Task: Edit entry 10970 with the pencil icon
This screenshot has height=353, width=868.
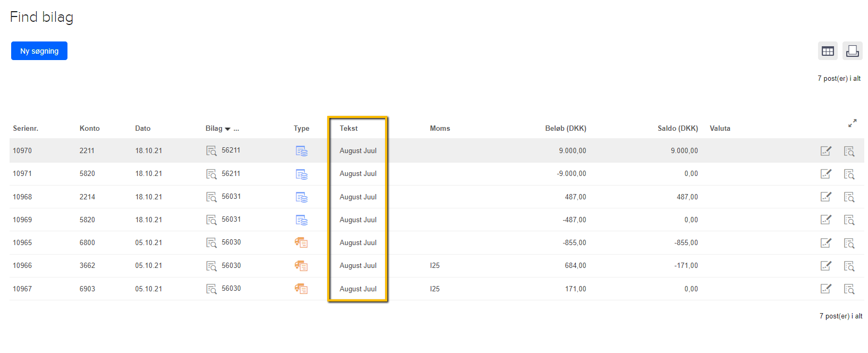Action: pyautogui.click(x=826, y=151)
